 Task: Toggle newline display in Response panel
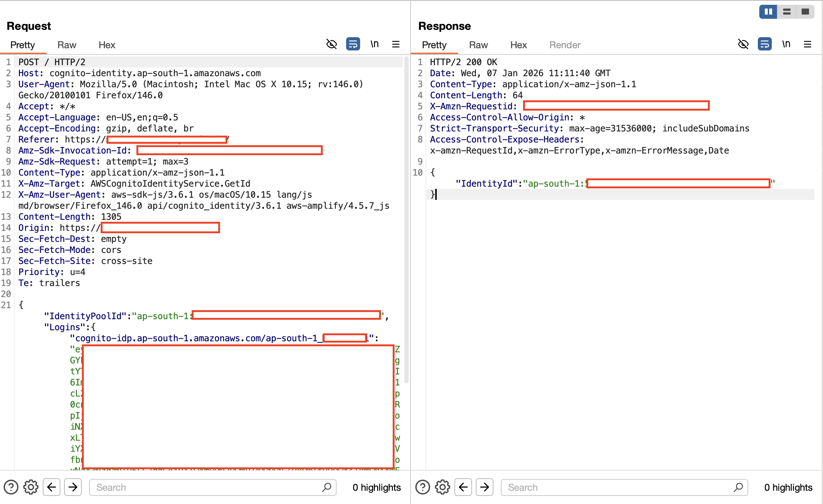(x=786, y=44)
